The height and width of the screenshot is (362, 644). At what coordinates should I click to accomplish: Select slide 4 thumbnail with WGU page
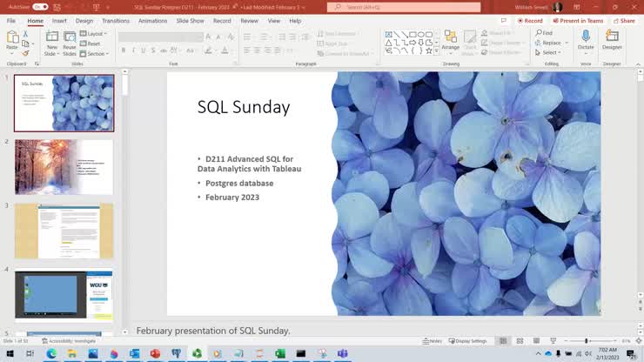pyautogui.click(x=64, y=295)
